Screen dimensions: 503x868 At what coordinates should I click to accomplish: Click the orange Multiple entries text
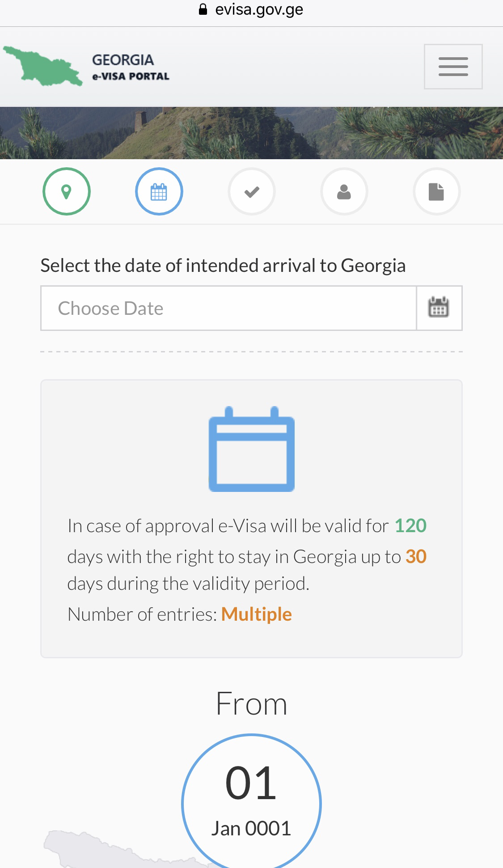pos(256,614)
